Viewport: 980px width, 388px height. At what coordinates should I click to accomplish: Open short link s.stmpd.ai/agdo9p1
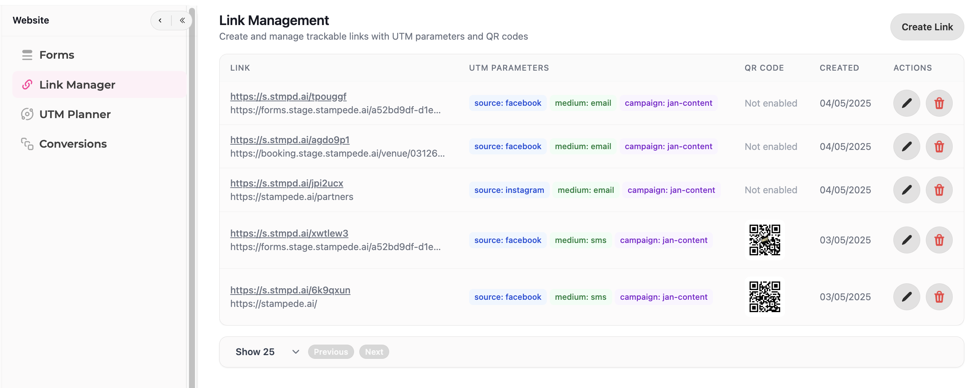[x=290, y=140]
